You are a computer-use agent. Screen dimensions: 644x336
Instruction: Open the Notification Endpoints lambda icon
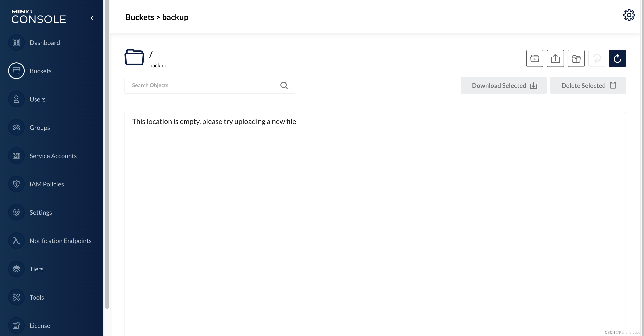16,241
